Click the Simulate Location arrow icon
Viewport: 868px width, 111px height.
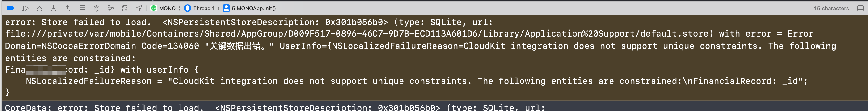(x=139, y=9)
